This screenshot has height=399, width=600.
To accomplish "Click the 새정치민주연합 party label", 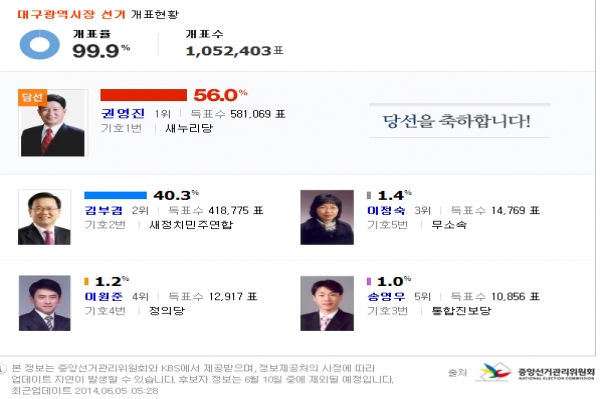I will [191, 225].
